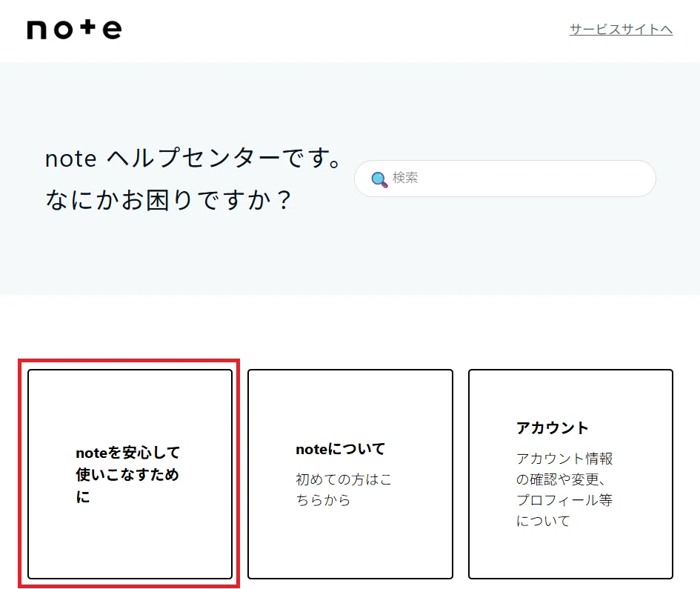Open the noteを安心して使いこなすために card
Viewport: 700px width, 589px height.
[130, 473]
